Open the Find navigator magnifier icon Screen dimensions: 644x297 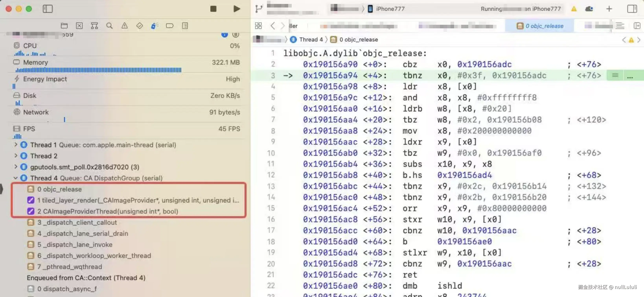pyautogui.click(x=109, y=26)
